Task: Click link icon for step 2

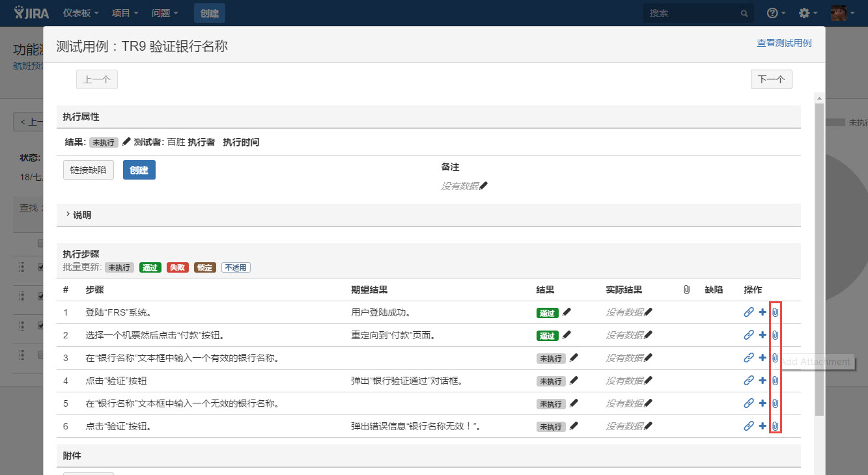Action: tap(749, 335)
